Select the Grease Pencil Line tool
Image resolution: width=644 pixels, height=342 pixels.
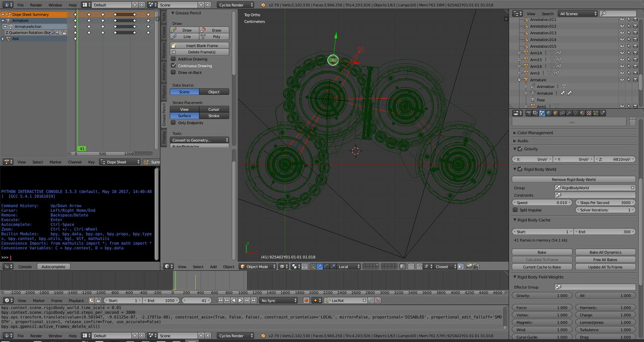pyautogui.click(x=184, y=37)
